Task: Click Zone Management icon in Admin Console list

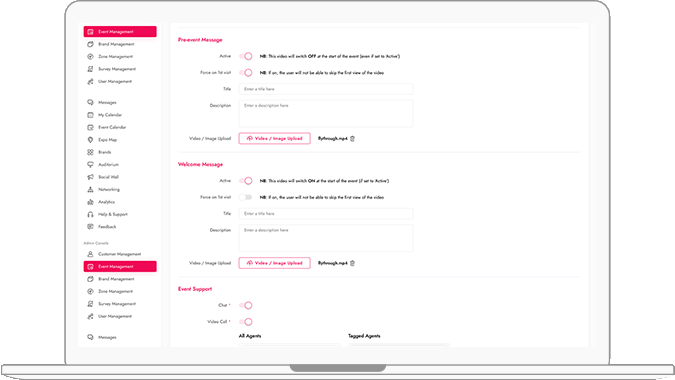Action: point(90,291)
